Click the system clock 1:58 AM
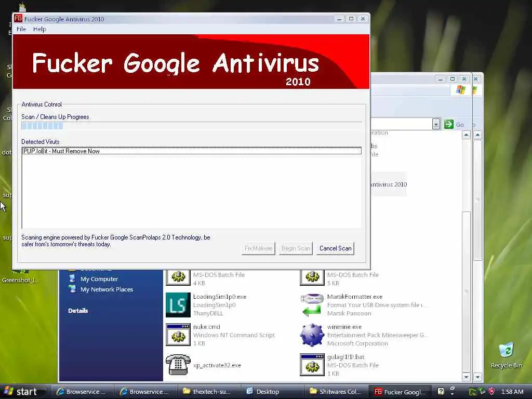Image resolution: width=532 pixels, height=399 pixels. click(x=512, y=392)
